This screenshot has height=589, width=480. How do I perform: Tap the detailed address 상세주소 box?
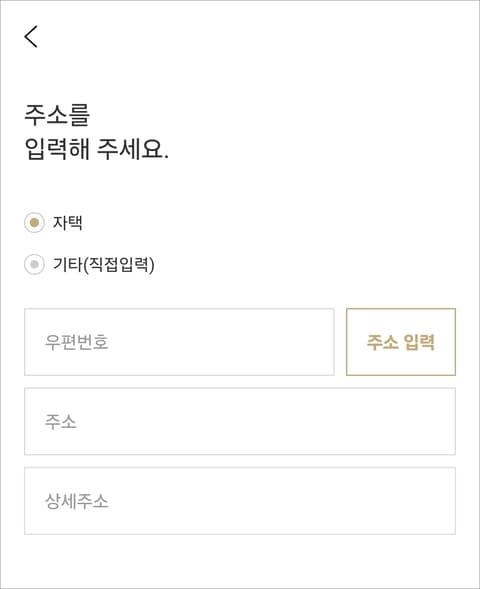[240, 501]
